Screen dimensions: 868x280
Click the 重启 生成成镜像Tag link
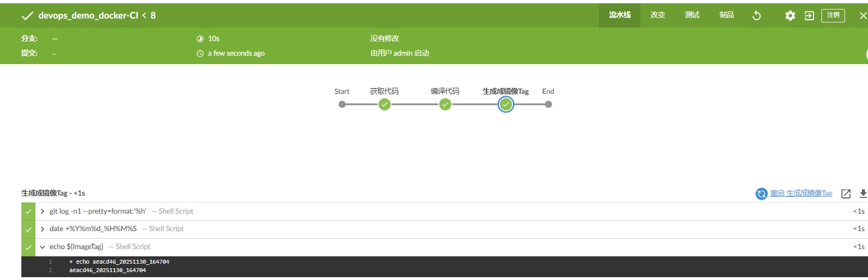pyautogui.click(x=801, y=193)
